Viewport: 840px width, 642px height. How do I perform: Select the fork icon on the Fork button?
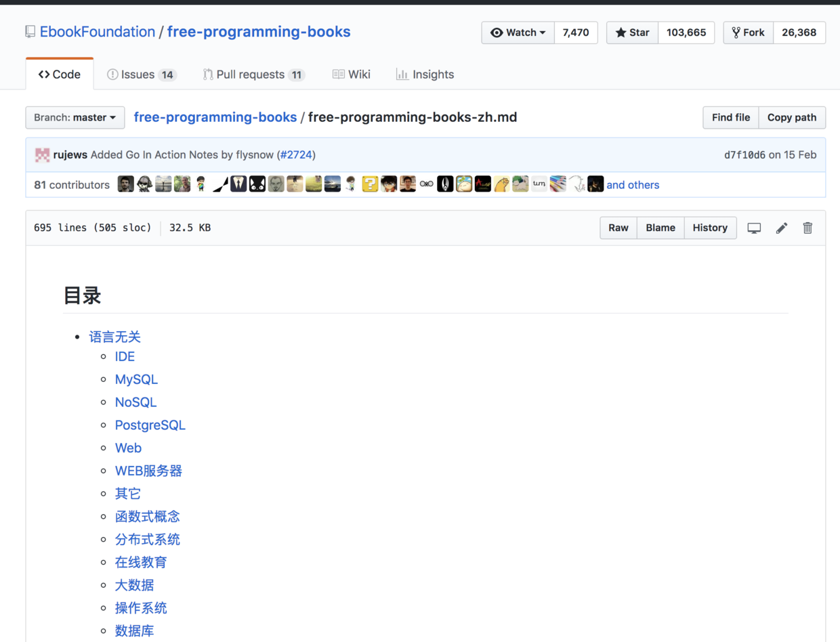736,32
